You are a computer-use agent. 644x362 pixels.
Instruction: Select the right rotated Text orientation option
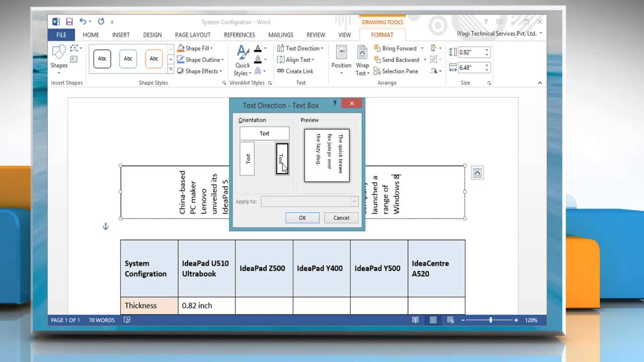282,159
